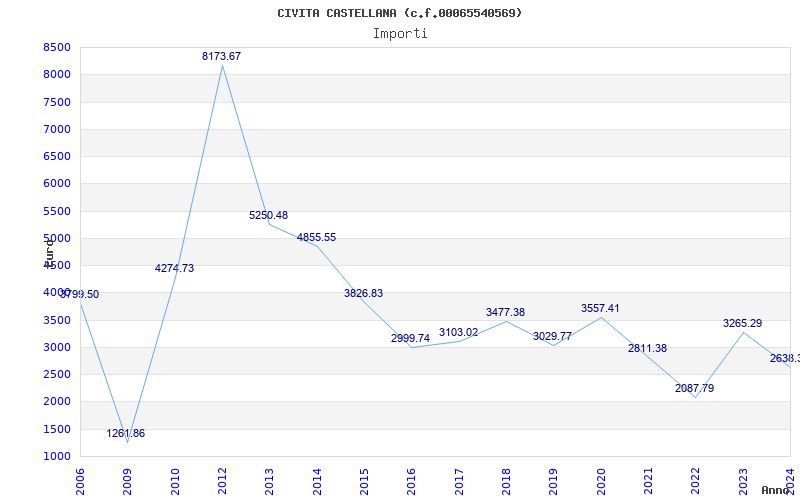Click the 2017 x-axis year label
Screen dimensions: 800x500
coord(459,482)
